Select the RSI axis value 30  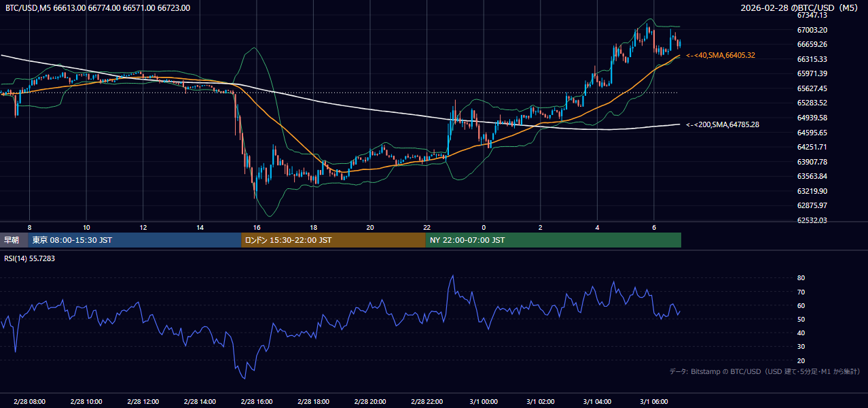tap(801, 347)
